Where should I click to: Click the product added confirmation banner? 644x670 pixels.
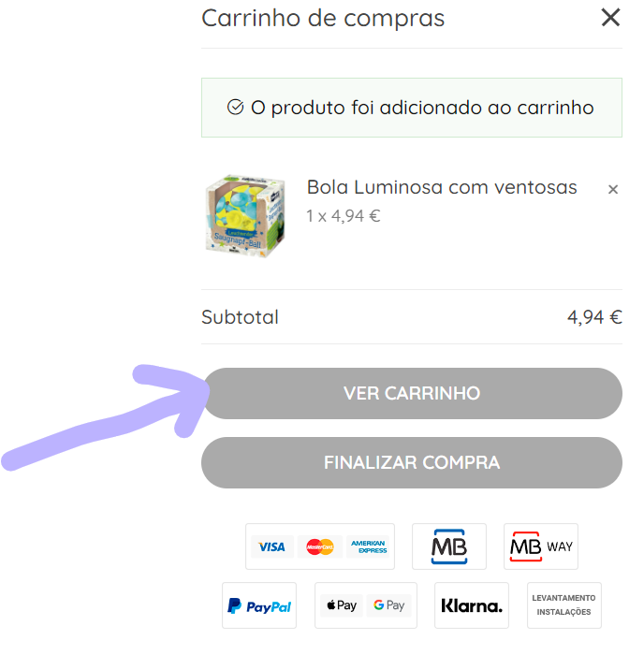tap(412, 108)
